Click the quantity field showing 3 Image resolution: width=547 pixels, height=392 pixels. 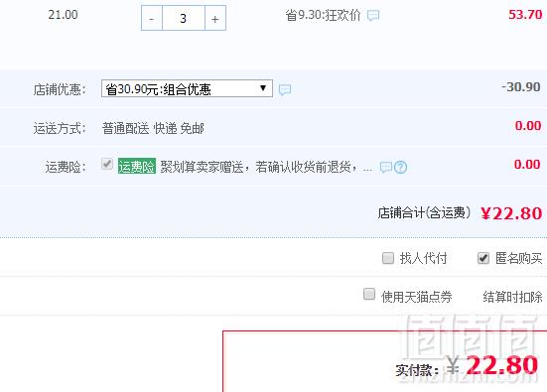[184, 18]
